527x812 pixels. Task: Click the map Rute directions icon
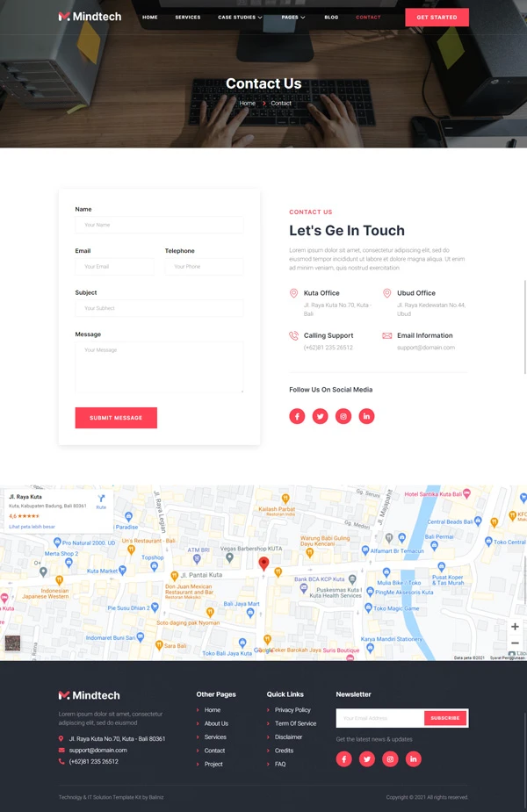[x=101, y=500]
